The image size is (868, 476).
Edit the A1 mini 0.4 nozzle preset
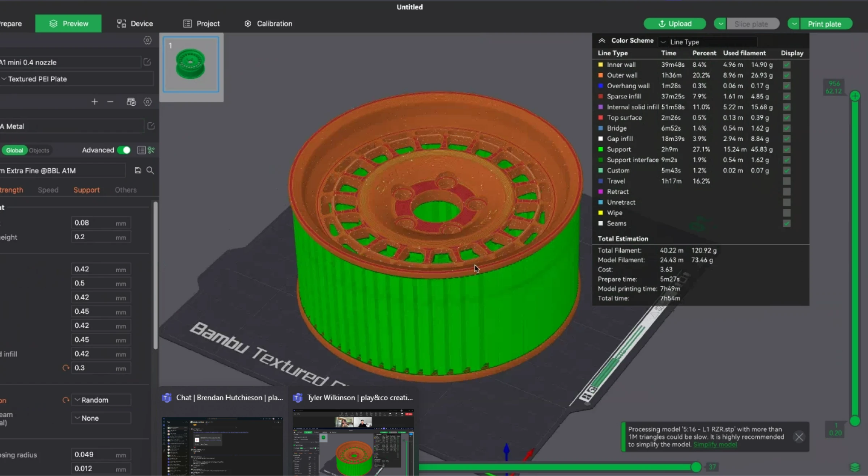coord(147,62)
